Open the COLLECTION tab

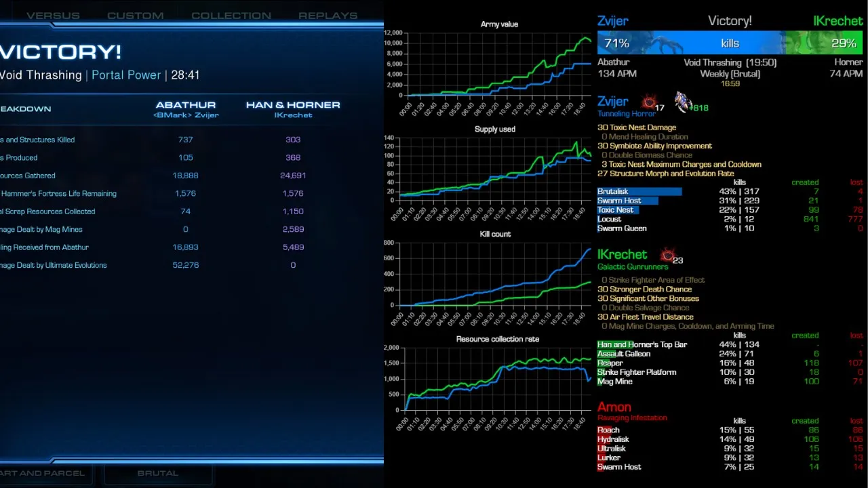click(231, 15)
